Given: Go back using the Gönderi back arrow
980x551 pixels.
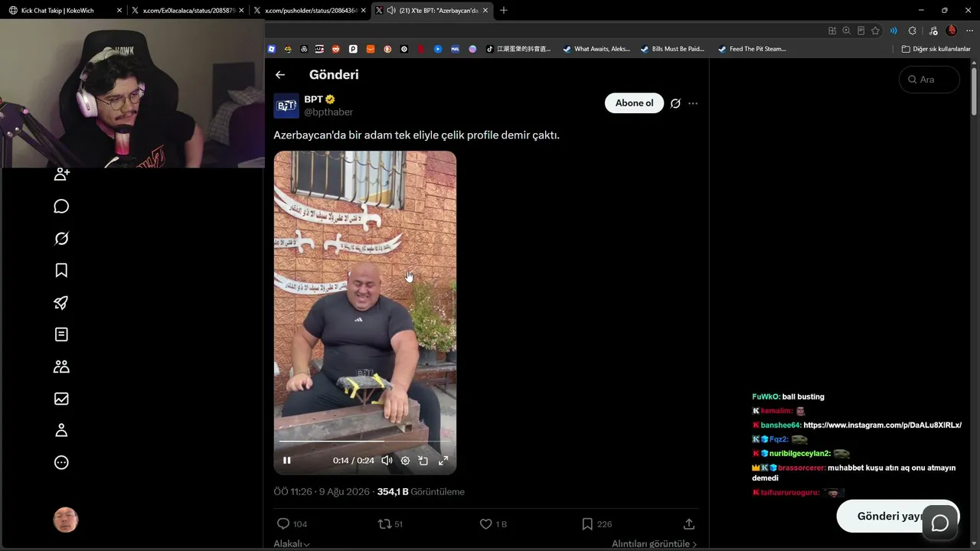Looking at the screenshot, I should click(280, 75).
